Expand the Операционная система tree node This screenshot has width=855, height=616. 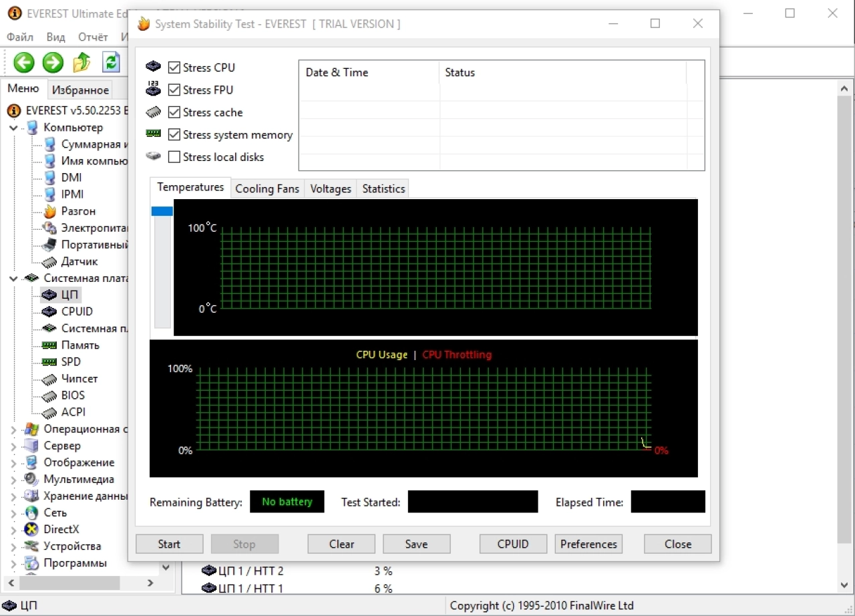[x=13, y=430]
